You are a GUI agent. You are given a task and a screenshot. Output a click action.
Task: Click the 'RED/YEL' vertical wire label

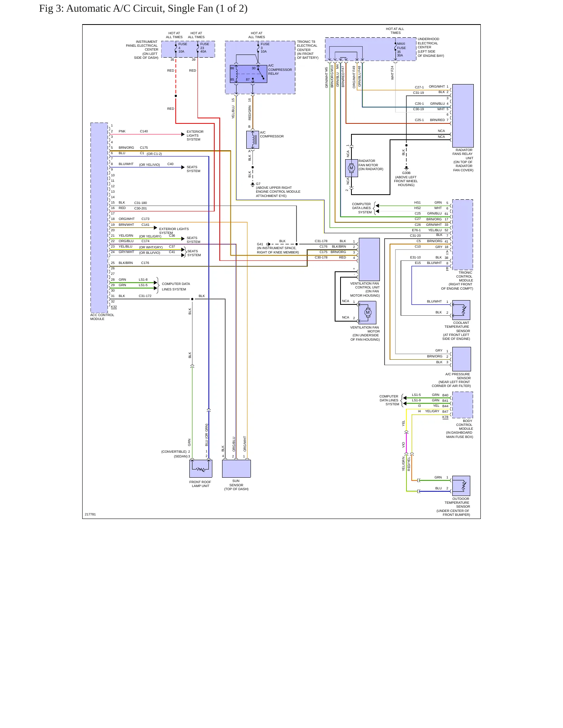(409, 464)
